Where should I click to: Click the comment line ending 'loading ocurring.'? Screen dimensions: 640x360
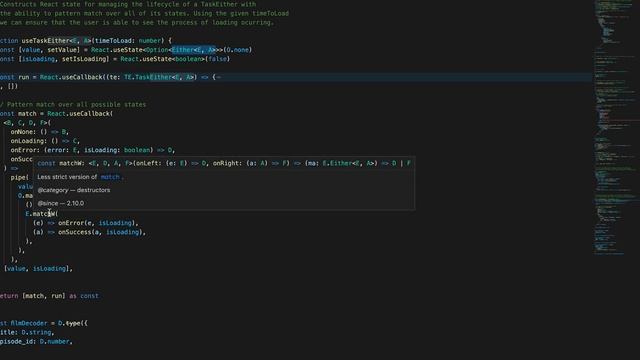[x=137, y=22]
